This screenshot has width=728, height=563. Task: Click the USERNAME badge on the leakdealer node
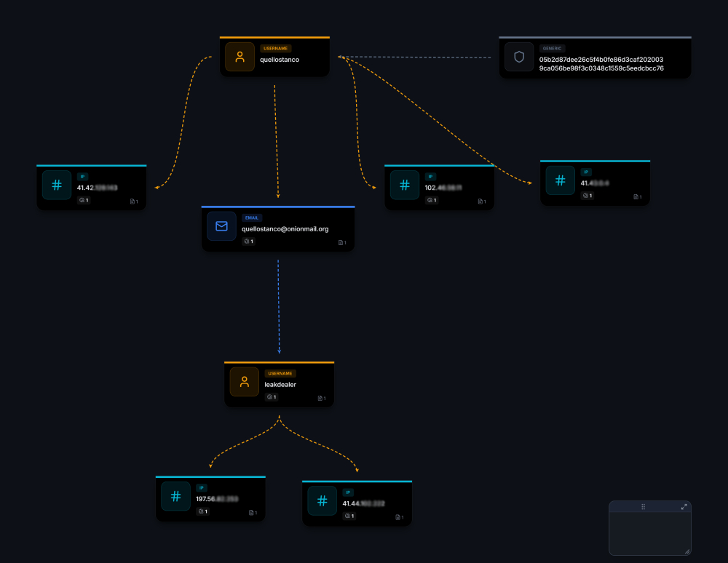tap(280, 374)
